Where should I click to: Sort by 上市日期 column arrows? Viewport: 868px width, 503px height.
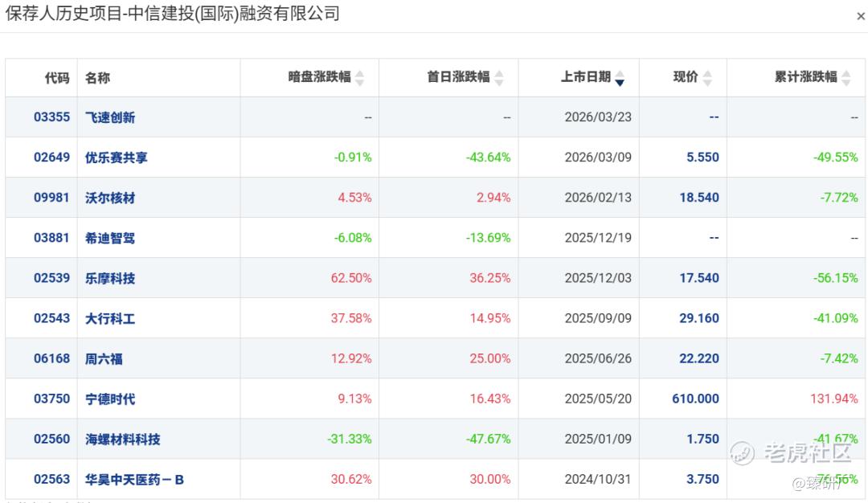(620, 77)
